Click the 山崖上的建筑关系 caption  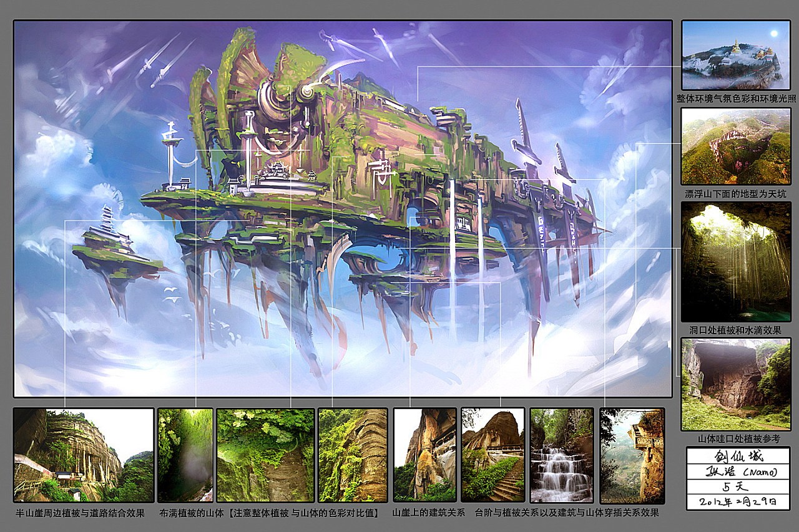[428, 513]
